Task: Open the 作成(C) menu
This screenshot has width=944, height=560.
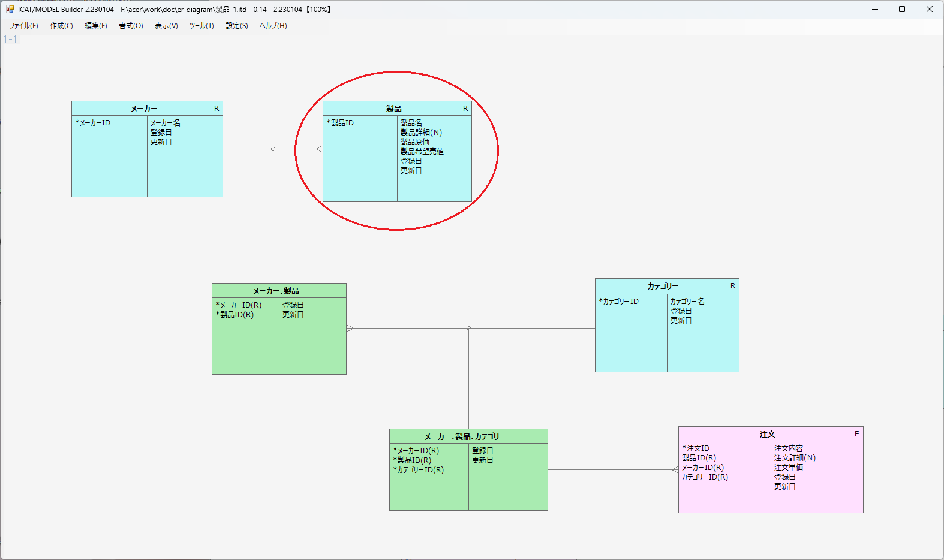Action: 61,26
